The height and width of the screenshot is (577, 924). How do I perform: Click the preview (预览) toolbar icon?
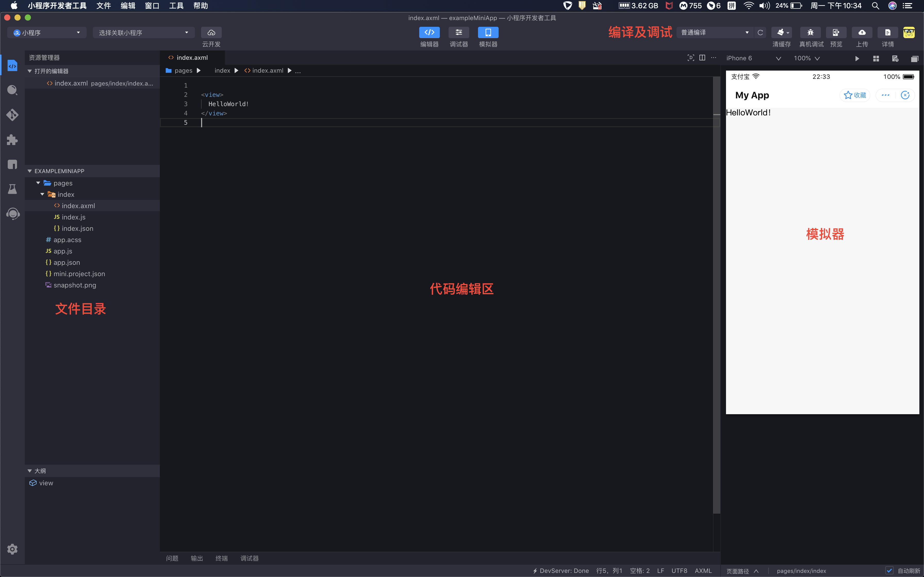click(x=836, y=33)
